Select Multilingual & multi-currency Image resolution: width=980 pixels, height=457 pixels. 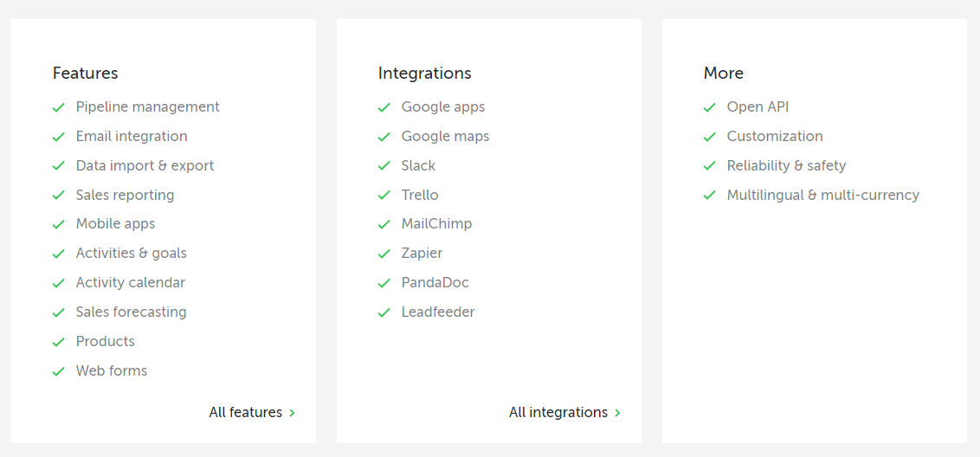pyautogui.click(x=823, y=195)
